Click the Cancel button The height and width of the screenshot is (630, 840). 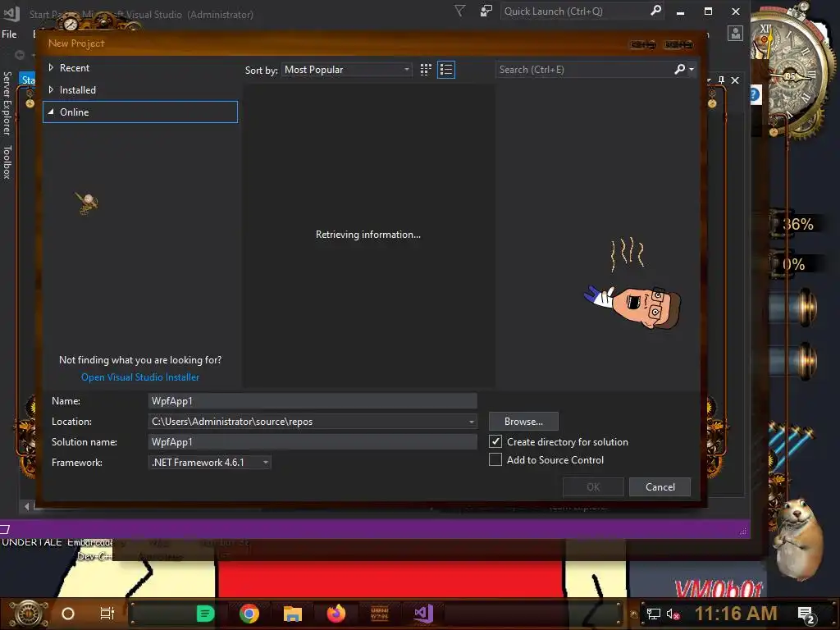click(x=660, y=487)
